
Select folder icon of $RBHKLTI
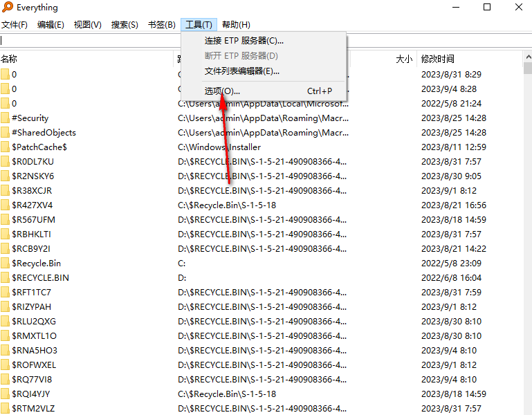pyautogui.click(x=5, y=234)
